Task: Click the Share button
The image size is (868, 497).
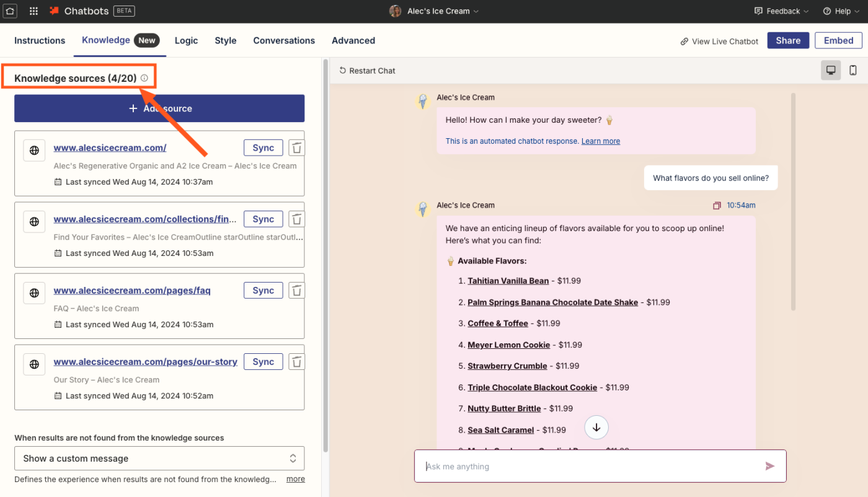Action: [788, 40]
